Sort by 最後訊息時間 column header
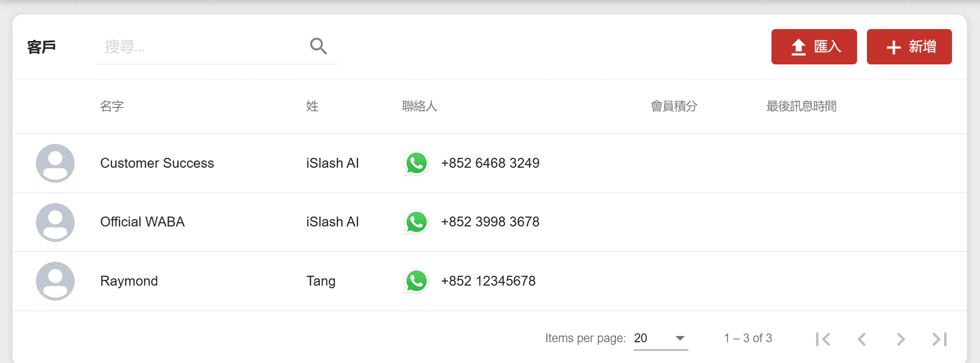 point(802,106)
